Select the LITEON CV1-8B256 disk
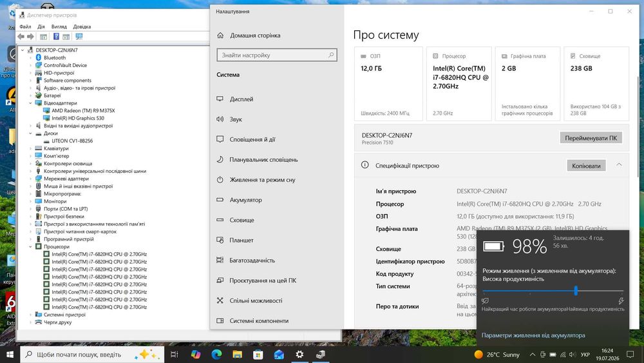The image size is (644, 363). click(x=72, y=141)
